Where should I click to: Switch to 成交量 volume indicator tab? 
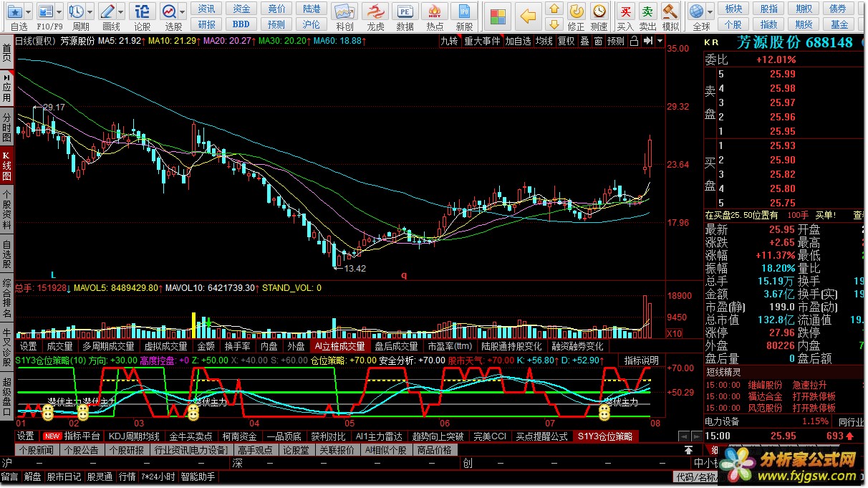[59, 346]
